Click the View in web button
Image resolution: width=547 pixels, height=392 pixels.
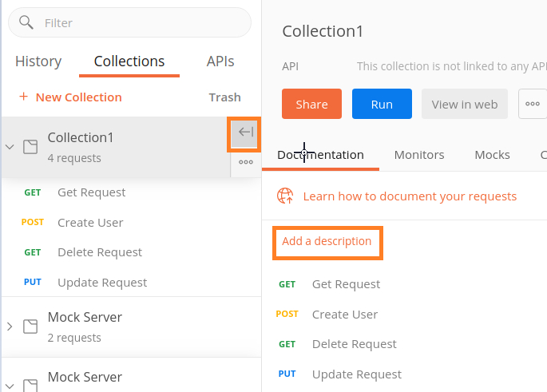point(465,104)
